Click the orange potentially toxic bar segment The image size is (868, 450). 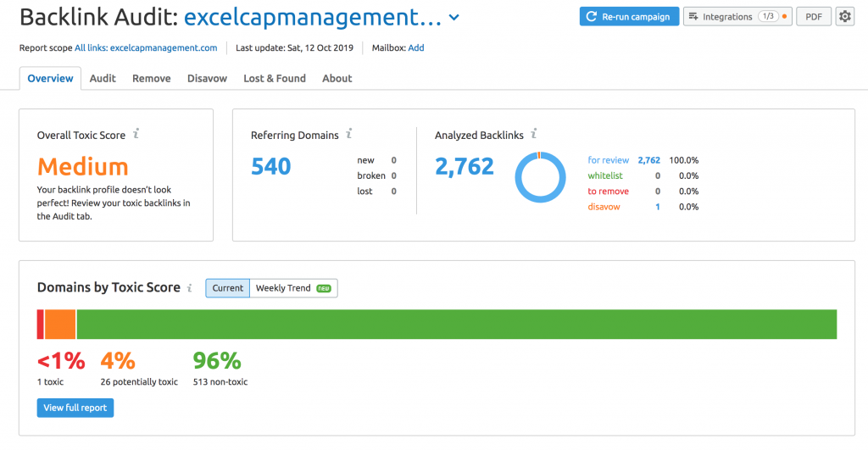coord(60,325)
